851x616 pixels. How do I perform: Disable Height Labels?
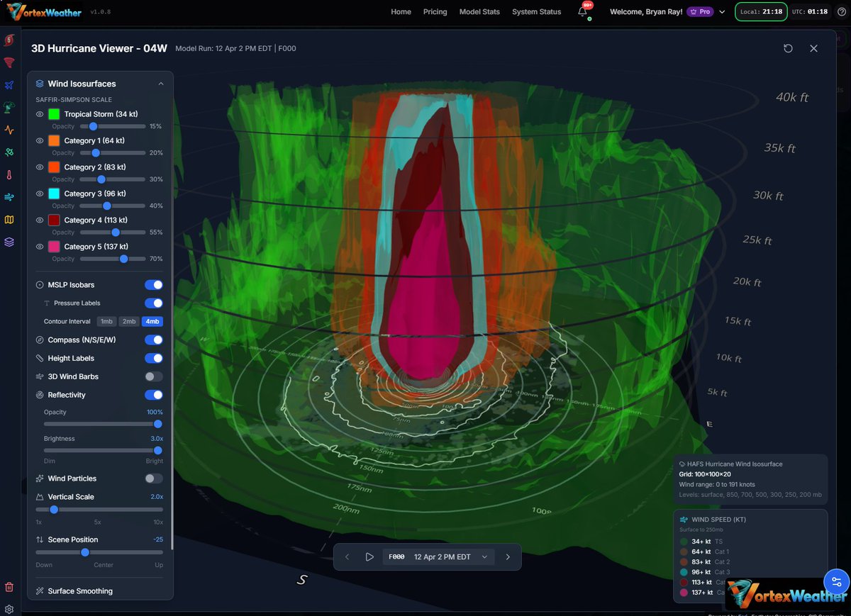(x=154, y=359)
